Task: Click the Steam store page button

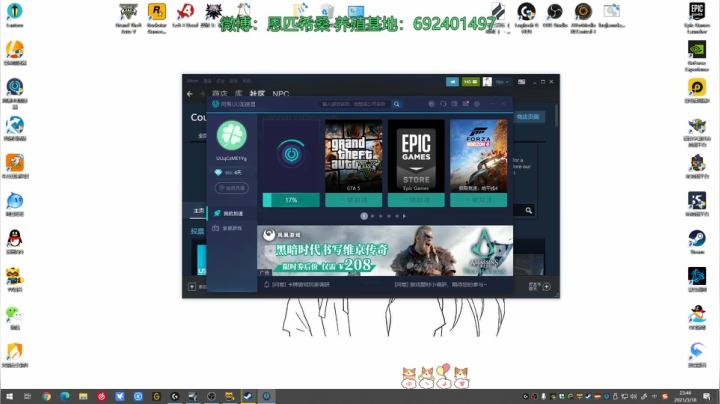Action: (x=528, y=117)
